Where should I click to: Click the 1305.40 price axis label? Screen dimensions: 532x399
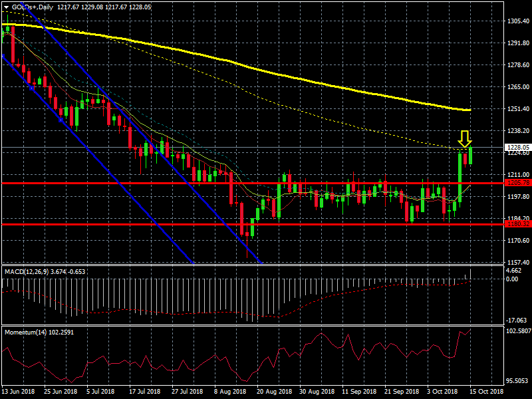[x=517, y=21]
